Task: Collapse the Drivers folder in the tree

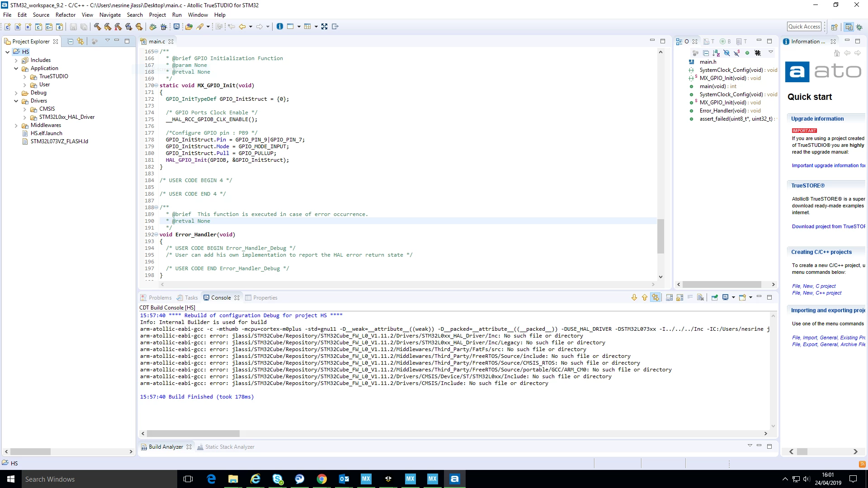Action: click(x=16, y=101)
